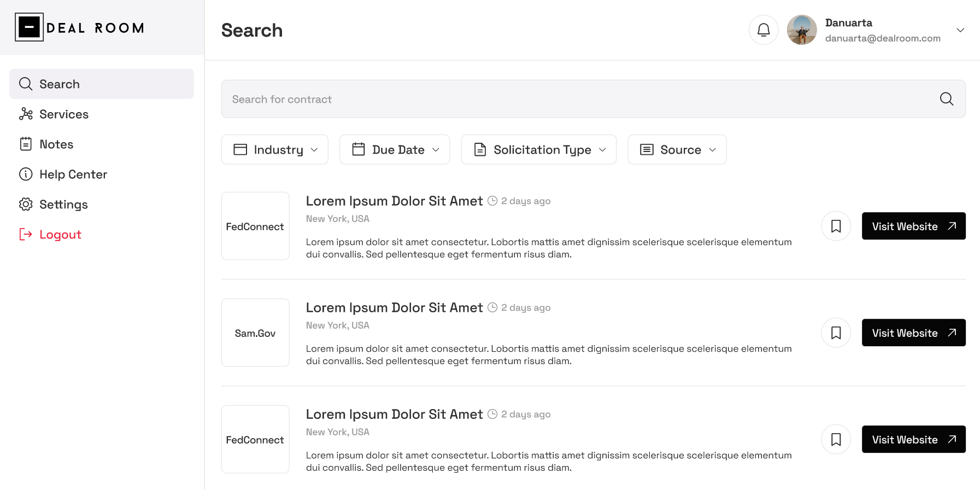Viewport: 980px width, 490px height.
Task: Open the user profile avatar photo
Action: [801, 30]
